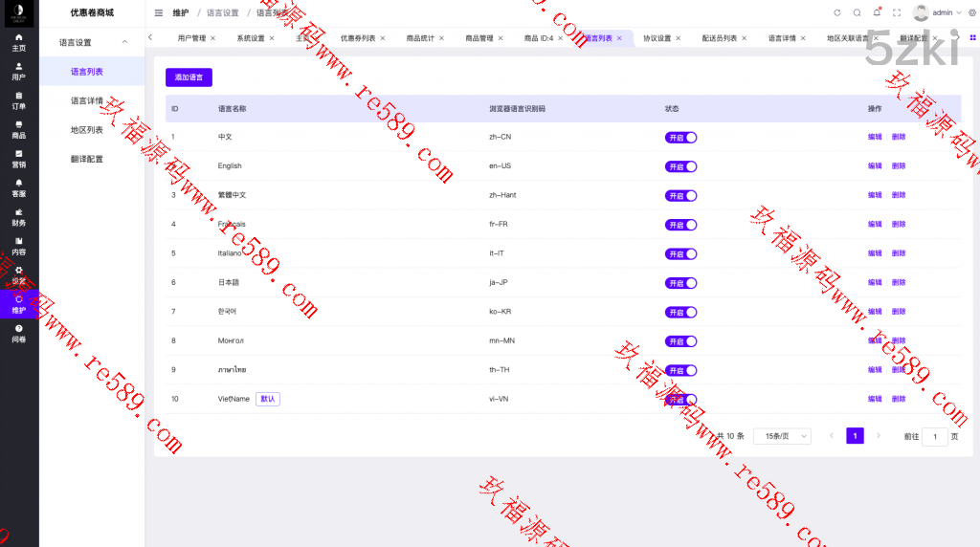Click 删除 for the English row

[899, 166]
